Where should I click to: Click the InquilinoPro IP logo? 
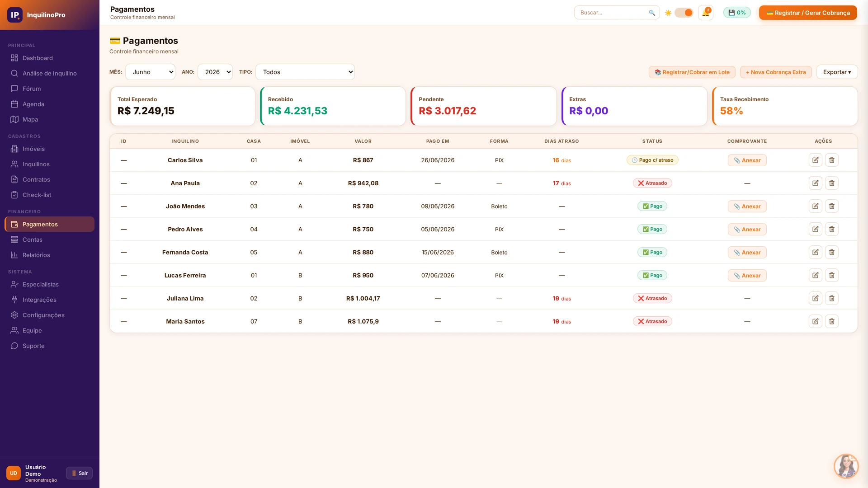coord(15,15)
